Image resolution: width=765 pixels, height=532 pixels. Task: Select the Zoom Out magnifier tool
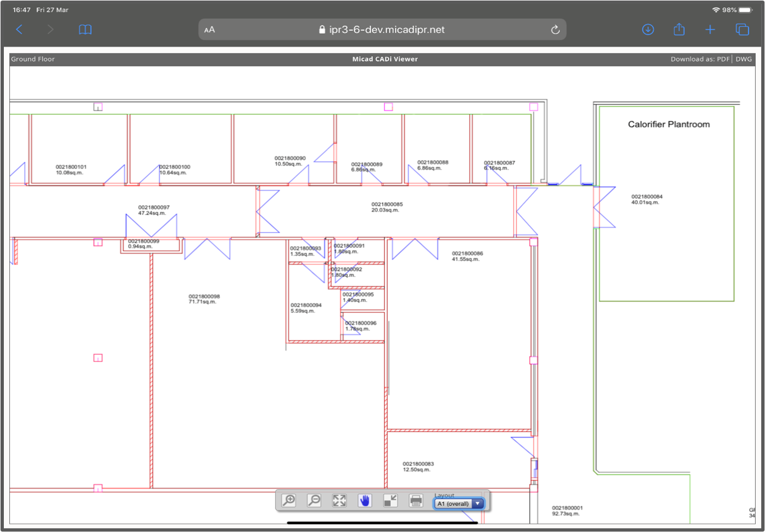(x=314, y=500)
